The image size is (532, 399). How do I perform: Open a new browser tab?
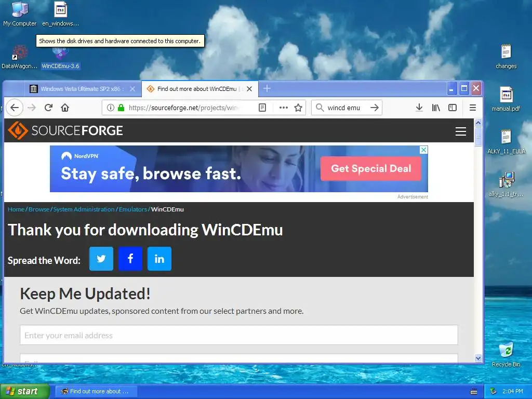point(267,89)
